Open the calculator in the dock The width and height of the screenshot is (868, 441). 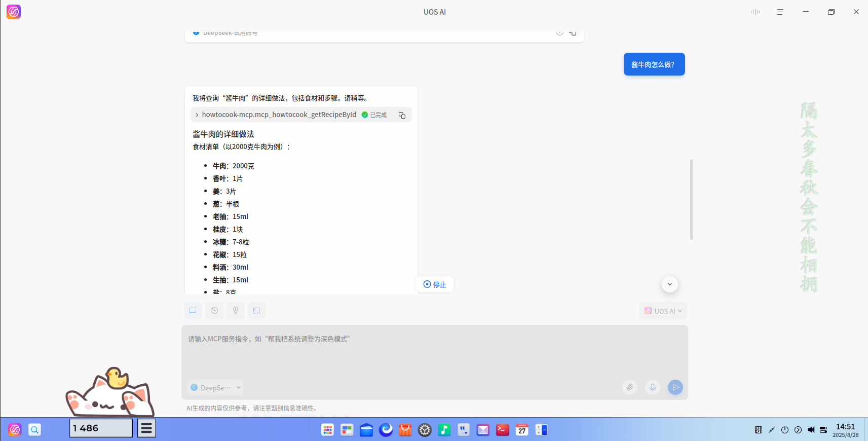tap(542, 430)
